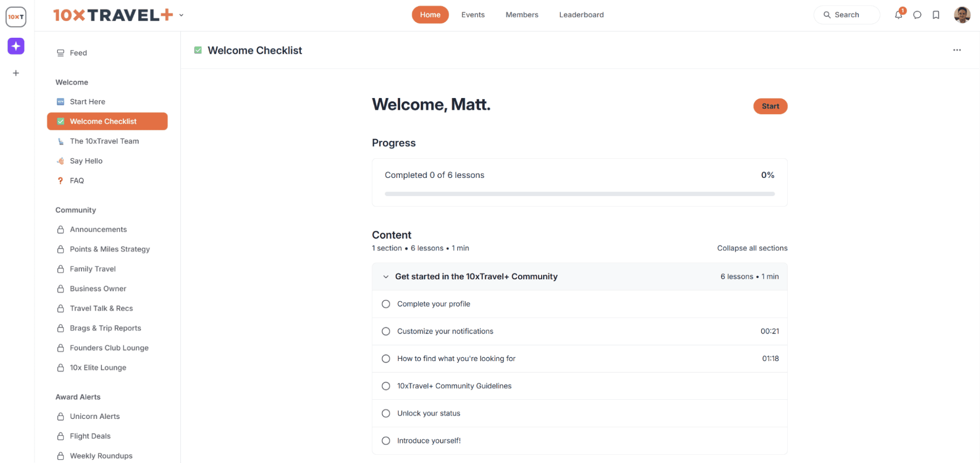The width and height of the screenshot is (980, 463).
Task: Open the Unlock your status lesson
Action: (579, 414)
